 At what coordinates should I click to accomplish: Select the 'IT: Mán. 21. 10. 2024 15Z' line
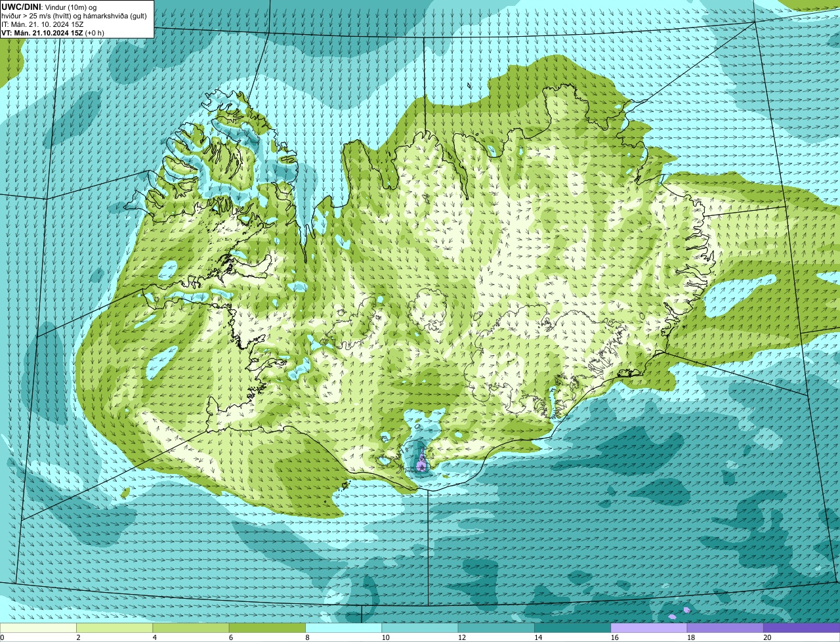(42, 24)
